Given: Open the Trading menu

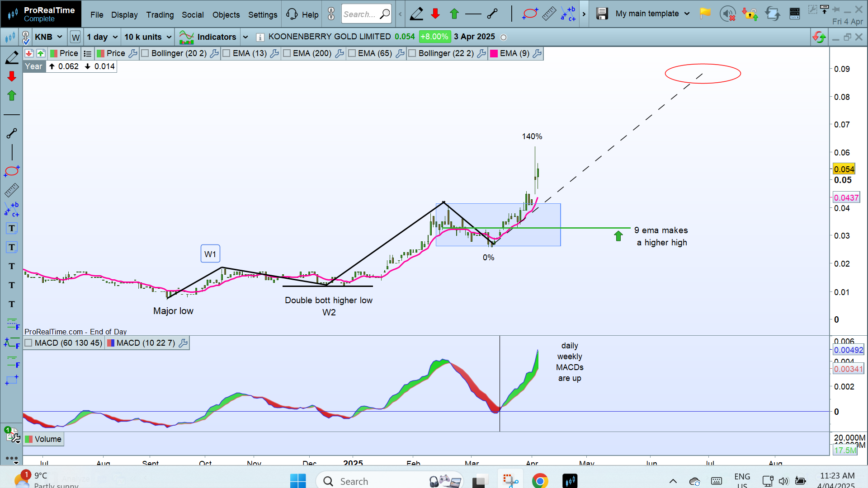Looking at the screenshot, I should tap(160, 14).
